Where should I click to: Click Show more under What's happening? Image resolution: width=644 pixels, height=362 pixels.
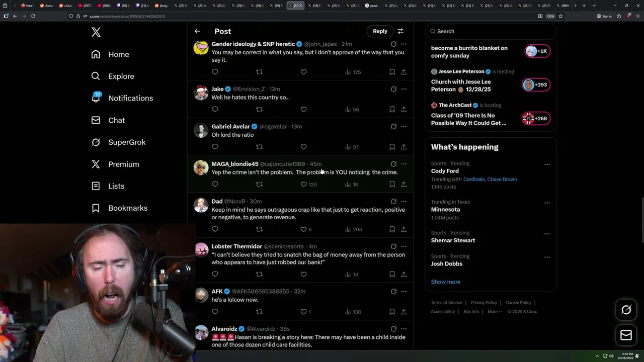pyautogui.click(x=445, y=282)
